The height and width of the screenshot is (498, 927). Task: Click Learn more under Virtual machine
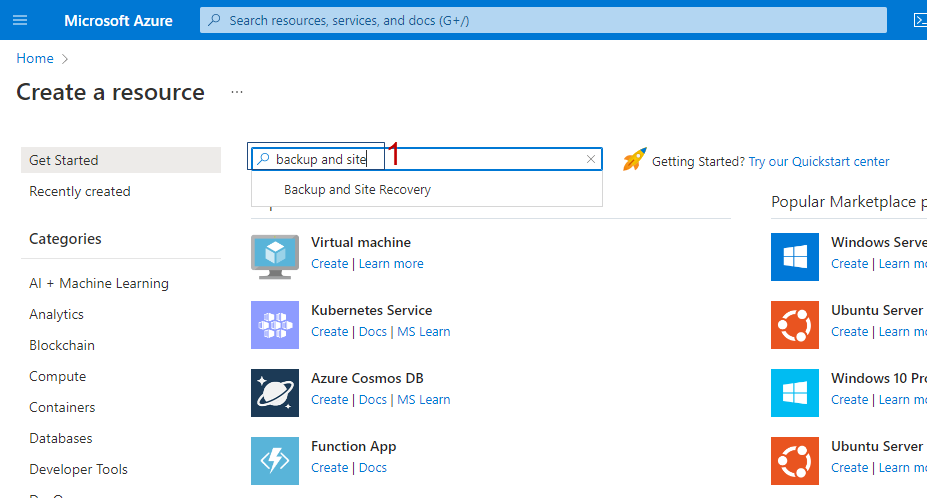pos(391,264)
